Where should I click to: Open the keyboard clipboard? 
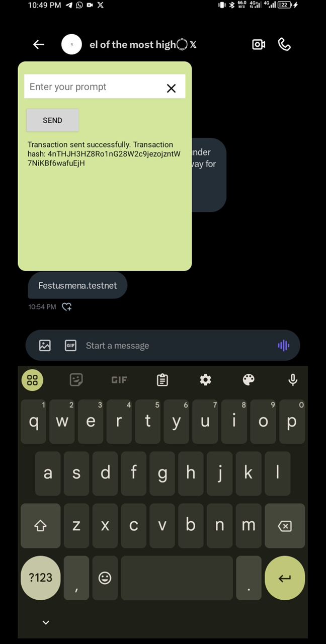(162, 380)
